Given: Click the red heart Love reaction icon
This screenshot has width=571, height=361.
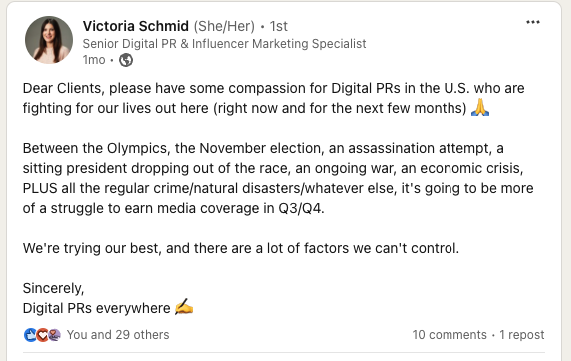Looking at the screenshot, I should click(x=42, y=335).
